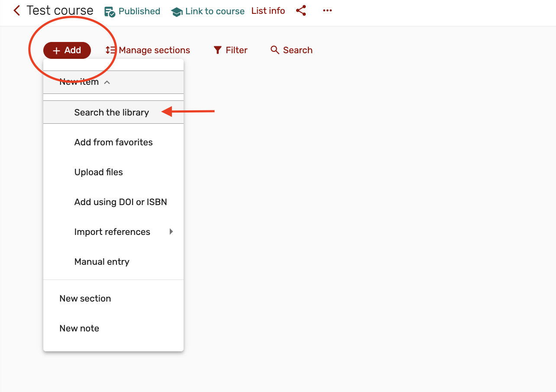Click the Add button

pos(67,51)
